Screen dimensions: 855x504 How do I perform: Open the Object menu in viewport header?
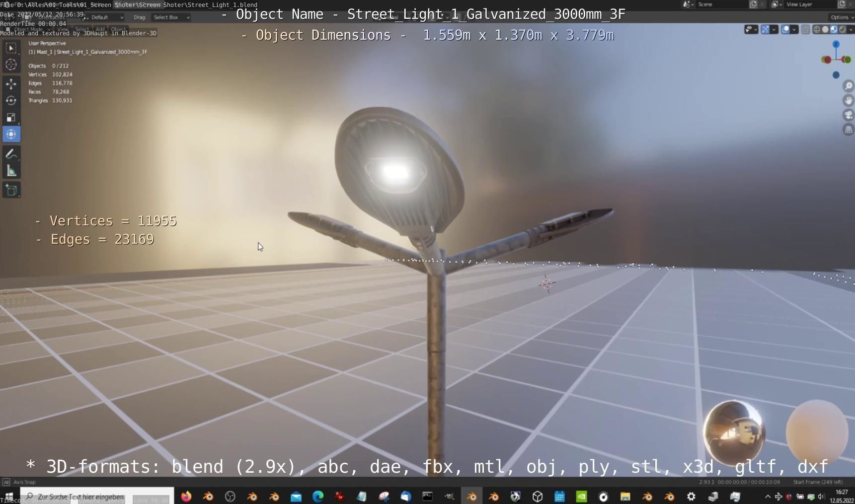pyautogui.click(x=118, y=30)
